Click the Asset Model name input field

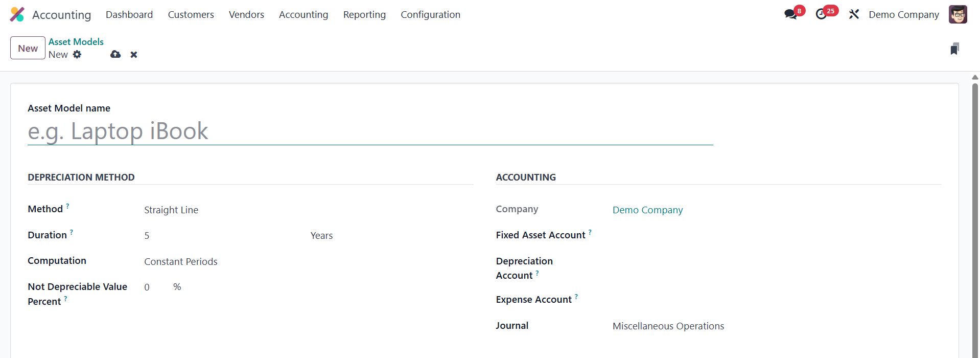[x=370, y=131]
